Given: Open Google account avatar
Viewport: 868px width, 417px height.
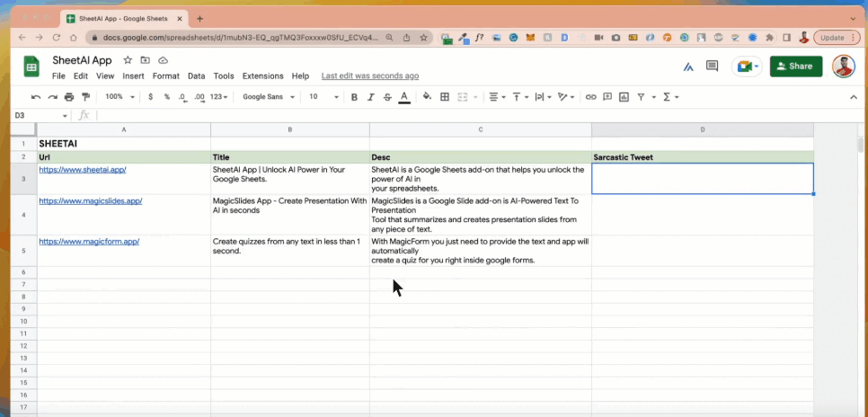Looking at the screenshot, I should coord(844,67).
